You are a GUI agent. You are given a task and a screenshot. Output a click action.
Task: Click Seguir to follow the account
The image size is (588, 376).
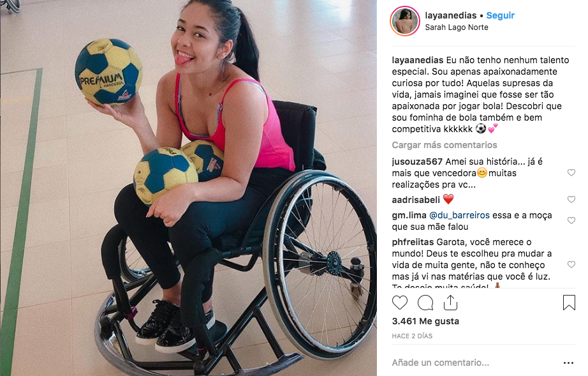pyautogui.click(x=500, y=15)
